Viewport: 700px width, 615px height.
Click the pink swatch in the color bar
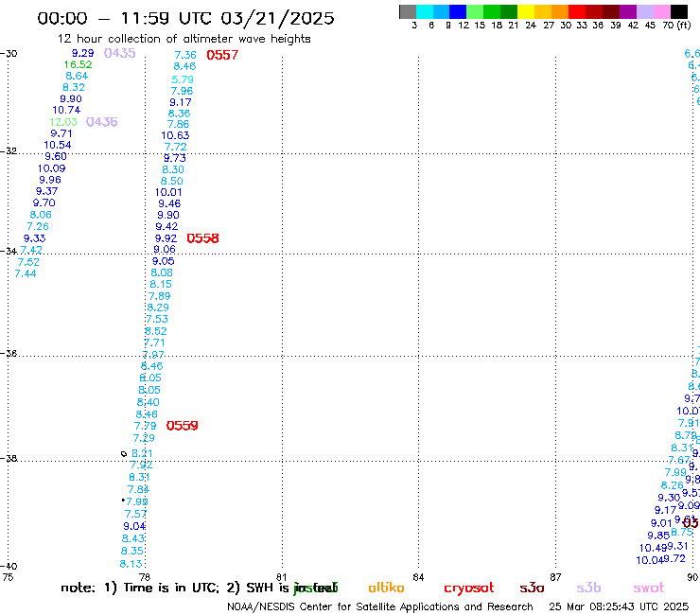click(661, 11)
